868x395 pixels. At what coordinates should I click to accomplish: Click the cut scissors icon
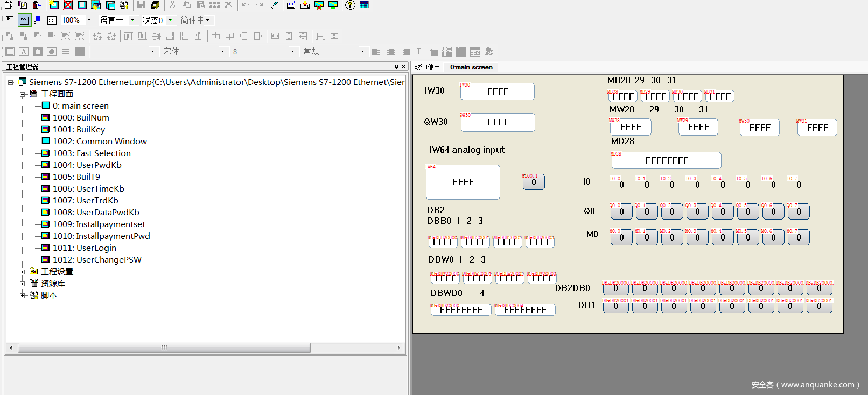coord(172,5)
